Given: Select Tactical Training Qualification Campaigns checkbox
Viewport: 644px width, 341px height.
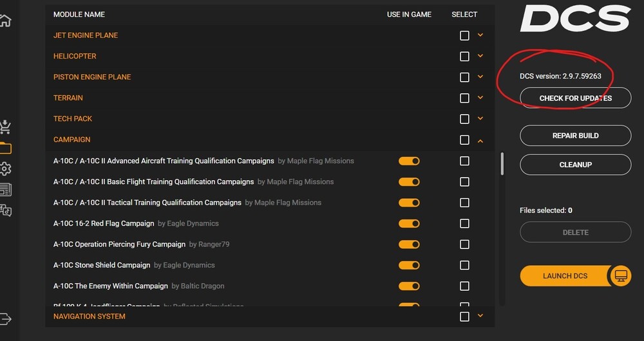Looking at the screenshot, I should [x=464, y=203].
